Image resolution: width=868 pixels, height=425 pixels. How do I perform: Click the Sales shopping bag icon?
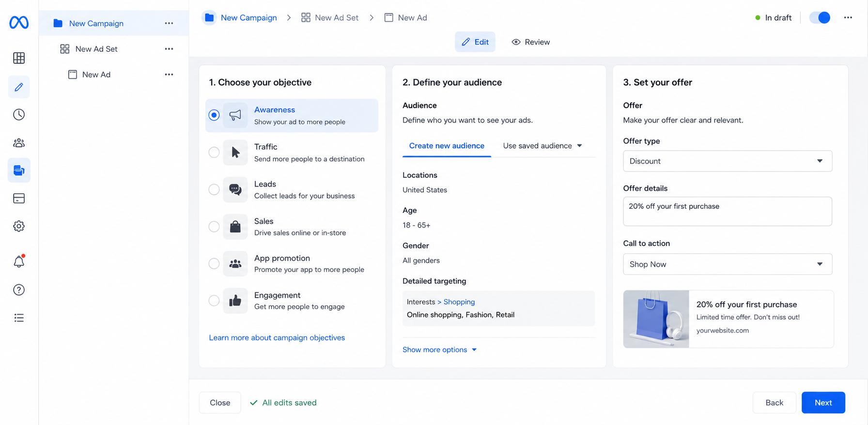click(235, 227)
